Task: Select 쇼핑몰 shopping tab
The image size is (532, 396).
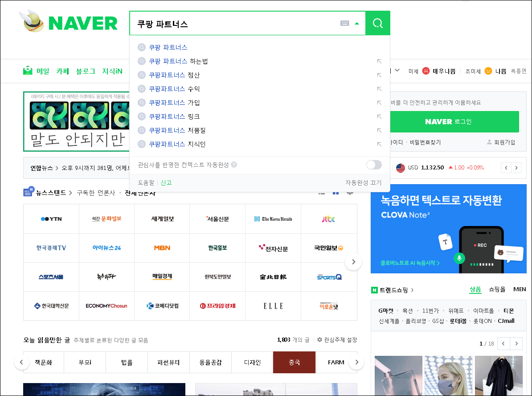Action: (497, 289)
